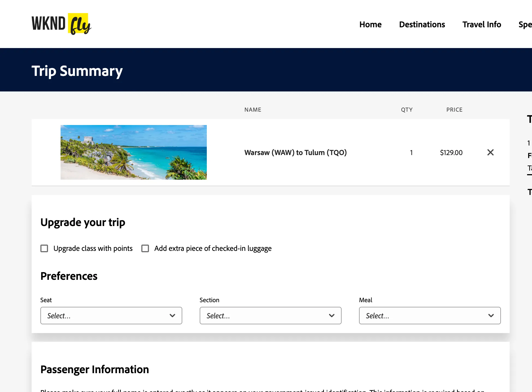Screen dimensions: 532x392
Task: Click the Upgrade your trip heading
Action: pos(83,222)
